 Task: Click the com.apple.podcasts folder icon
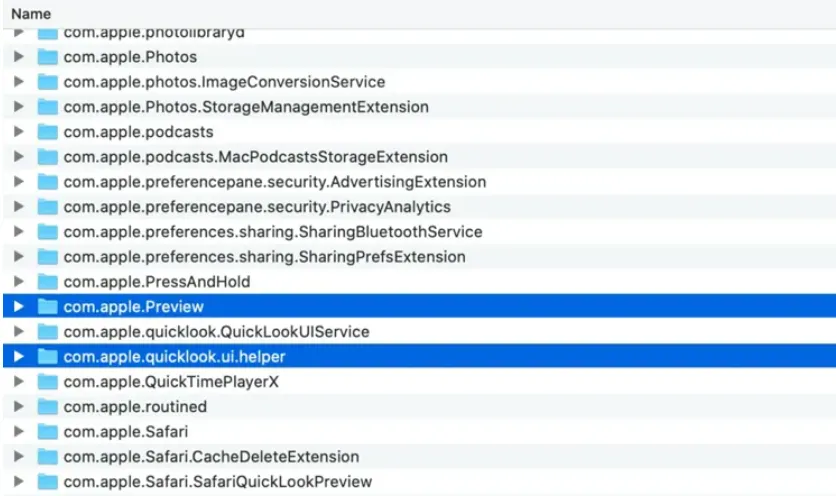(48, 132)
